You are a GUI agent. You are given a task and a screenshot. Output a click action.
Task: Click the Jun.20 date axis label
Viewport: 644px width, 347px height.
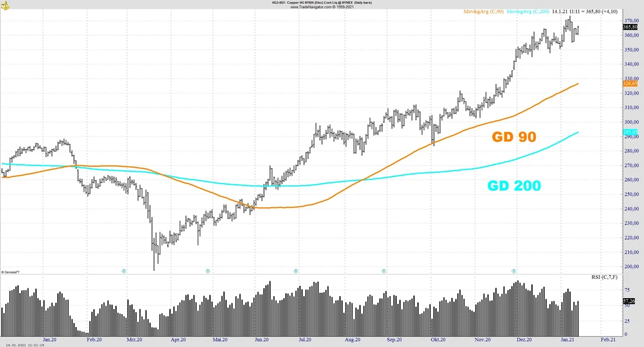click(x=261, y=339)
